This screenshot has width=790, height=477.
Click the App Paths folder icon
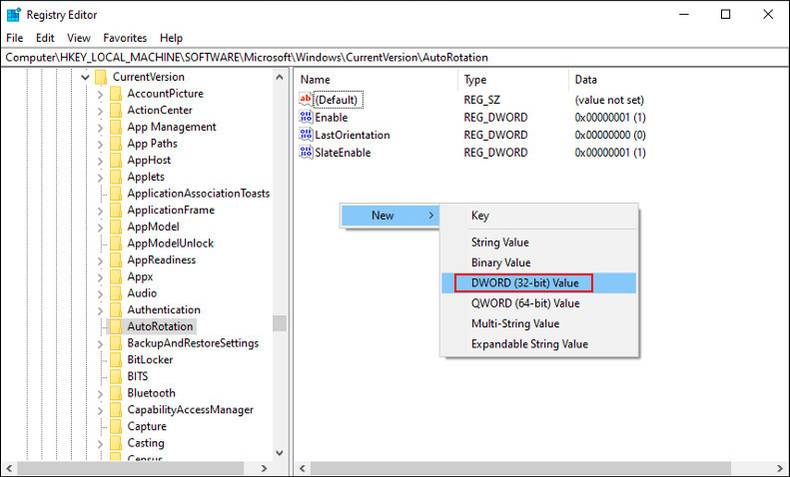click(x=116, y=144)
